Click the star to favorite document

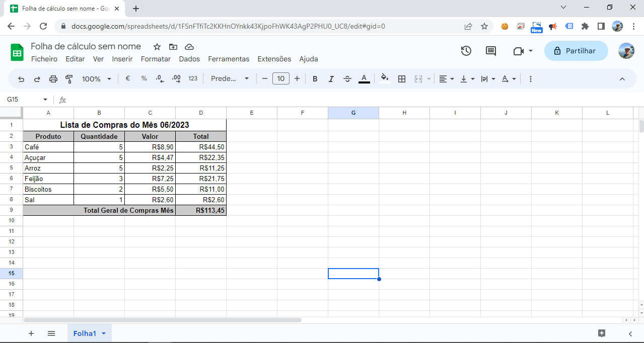pyautogui.click(x=157, y=47)
